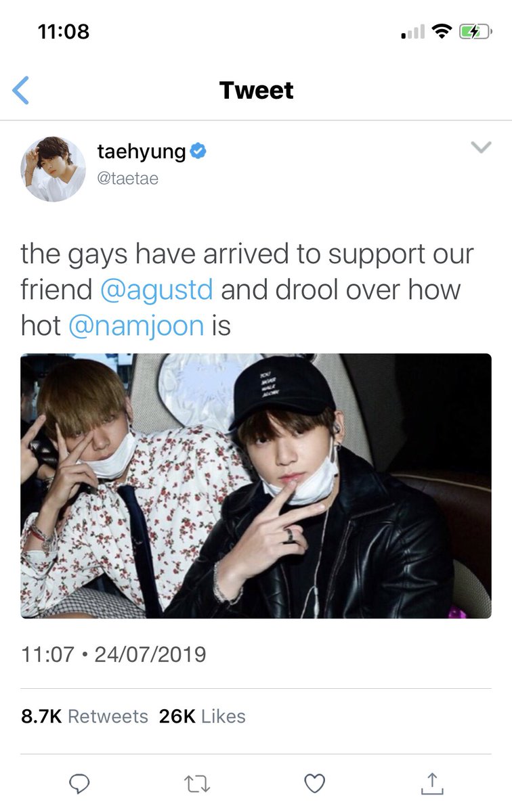Tap the battery charging status icon

(475, 31)
